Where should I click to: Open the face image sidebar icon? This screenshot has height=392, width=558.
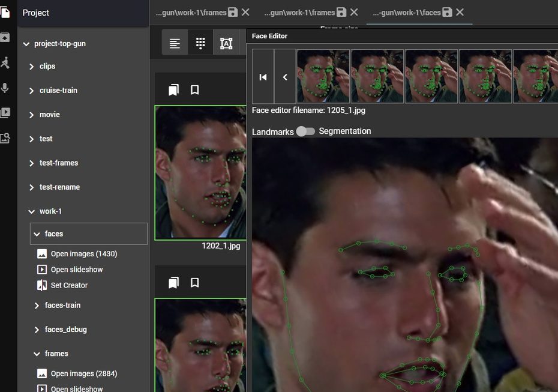point(5,138)
